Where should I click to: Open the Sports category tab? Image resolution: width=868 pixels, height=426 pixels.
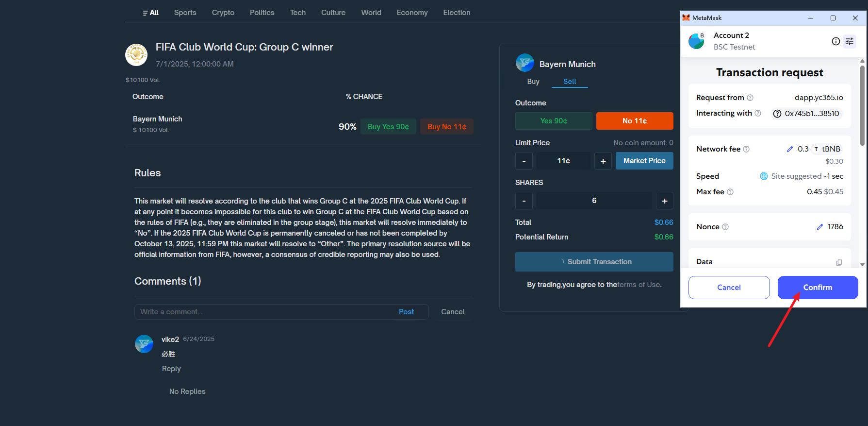pyautogui.click(x=185, y=13)
